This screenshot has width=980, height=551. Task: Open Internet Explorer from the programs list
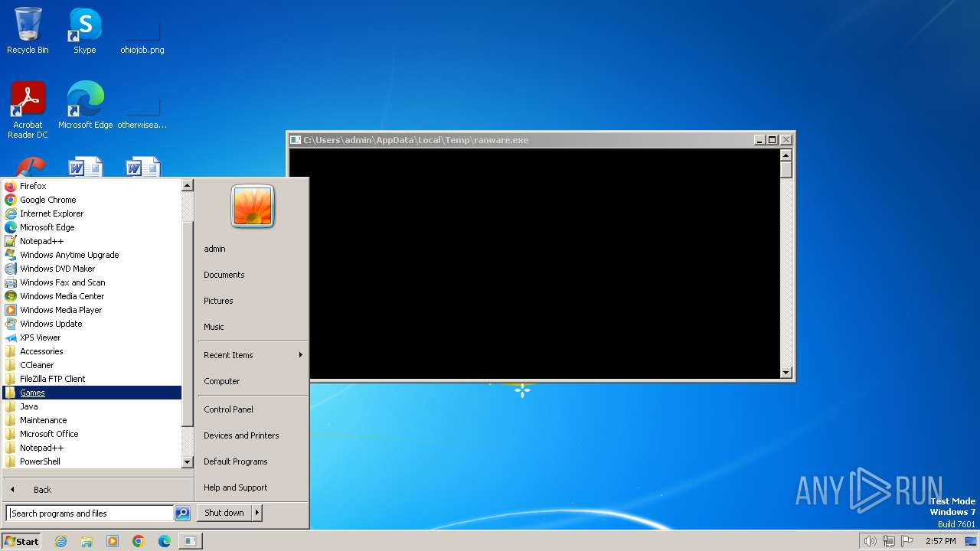(x=92, y=214)
